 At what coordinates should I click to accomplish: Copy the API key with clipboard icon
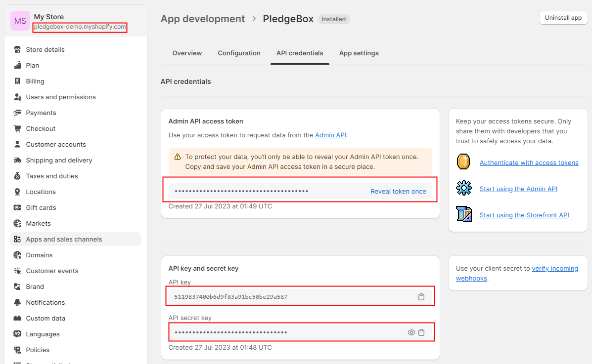click(x=421, y=297)
